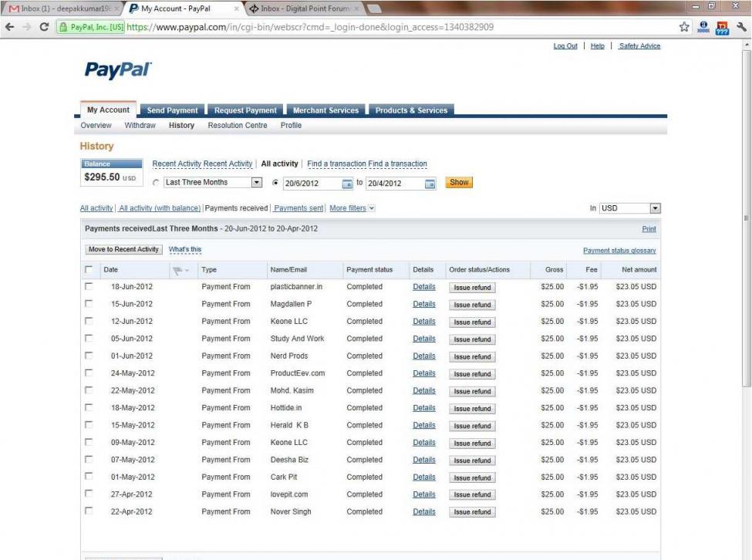Go to Profile submenu
The image size is (752, 560).
291,125
